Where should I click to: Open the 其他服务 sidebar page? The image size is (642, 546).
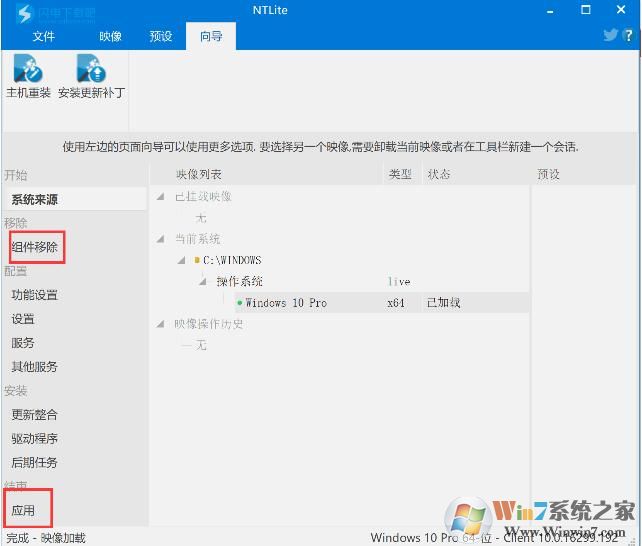(35, 366)
